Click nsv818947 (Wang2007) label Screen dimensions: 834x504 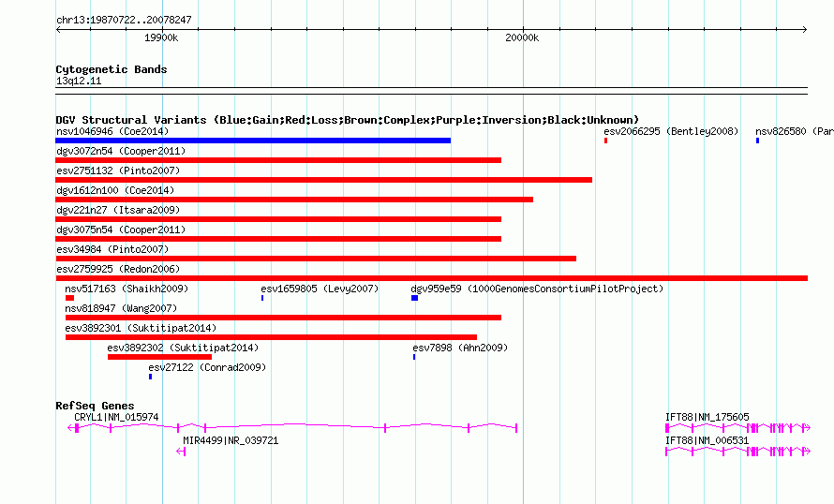point(121,308)
